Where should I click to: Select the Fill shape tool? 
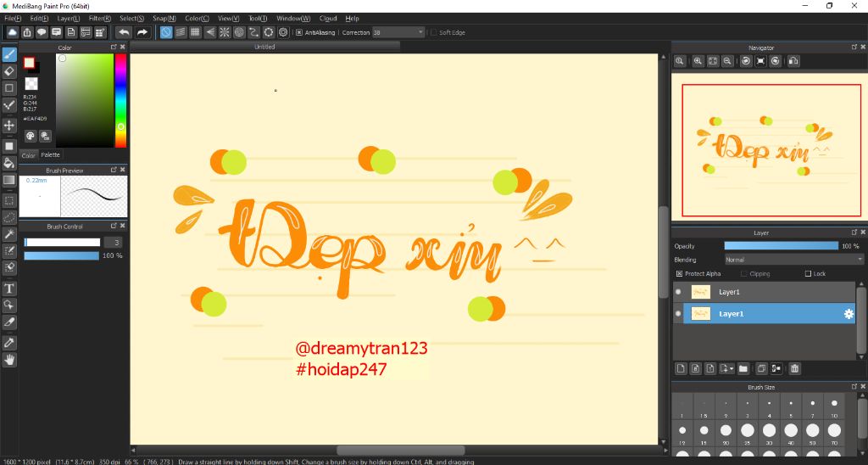[9, 146]
